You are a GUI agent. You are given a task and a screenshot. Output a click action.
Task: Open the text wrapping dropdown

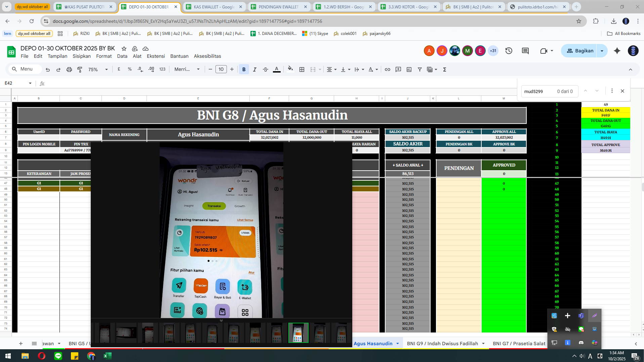[359, 70]
